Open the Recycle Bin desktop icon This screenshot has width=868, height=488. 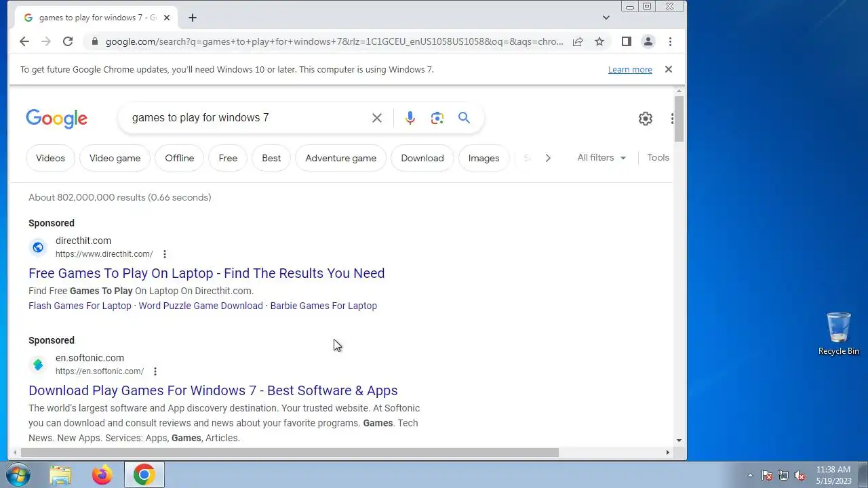(x=839, y=333)
